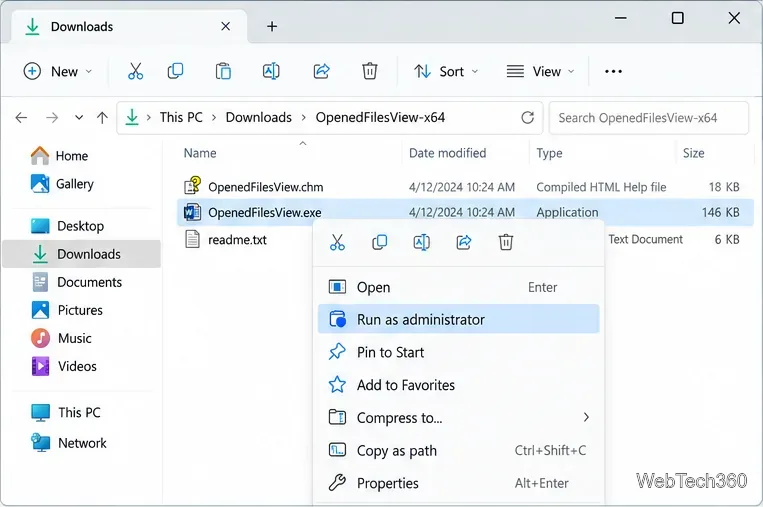Viewport: 763px width, 507px height.
Task: Open Pictures in the sidebar
Action: 67,310
